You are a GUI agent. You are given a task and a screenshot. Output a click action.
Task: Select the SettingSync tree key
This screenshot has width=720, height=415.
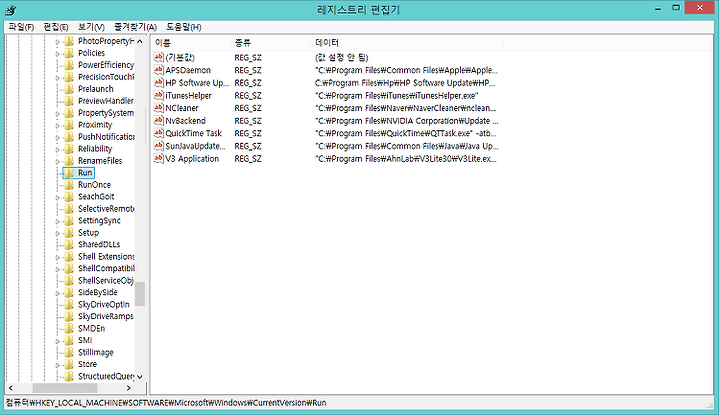coord(99,220)
